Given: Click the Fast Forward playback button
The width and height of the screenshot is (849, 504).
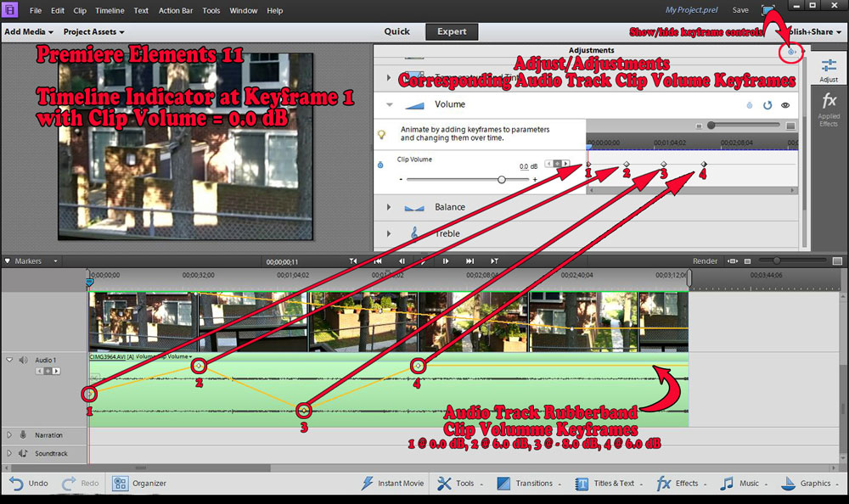Looking at the screenshot, I should [469, 261].
